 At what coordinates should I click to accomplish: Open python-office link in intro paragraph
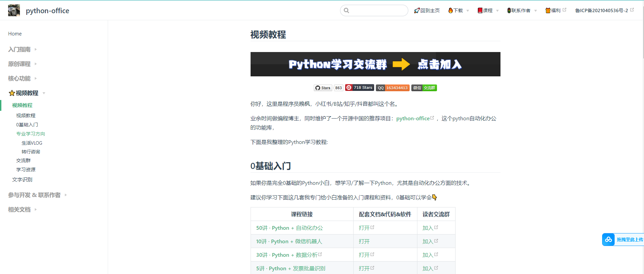pos(413,118)
